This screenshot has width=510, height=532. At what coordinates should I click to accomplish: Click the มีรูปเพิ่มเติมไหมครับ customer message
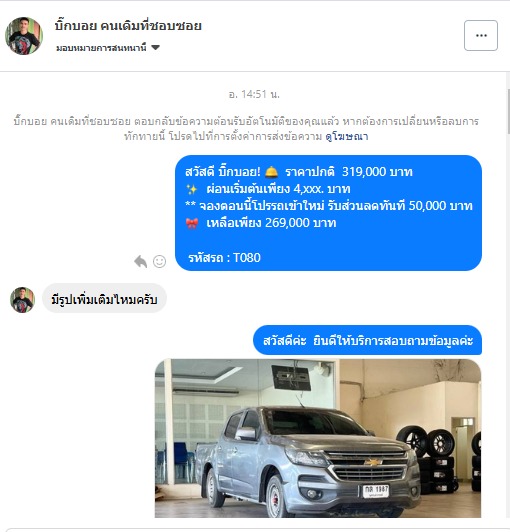pos(104,300)
